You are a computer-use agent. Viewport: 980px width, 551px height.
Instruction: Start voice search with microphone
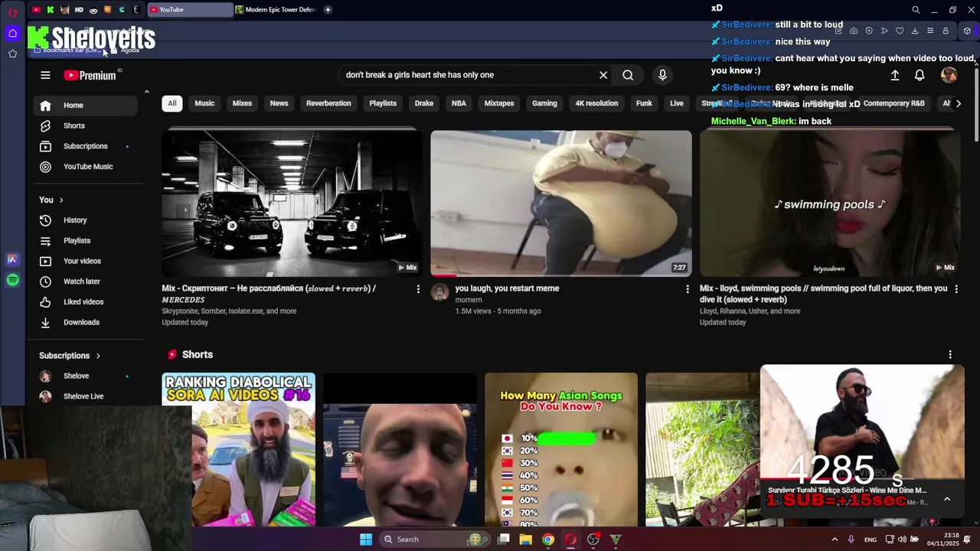coord(662,75)
